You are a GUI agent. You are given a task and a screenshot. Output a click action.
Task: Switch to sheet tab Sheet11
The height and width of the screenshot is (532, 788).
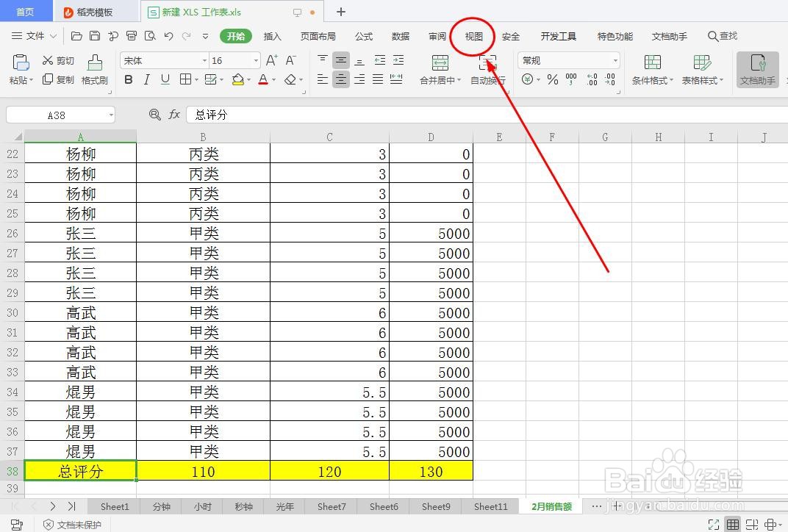[x=490, y=506]
